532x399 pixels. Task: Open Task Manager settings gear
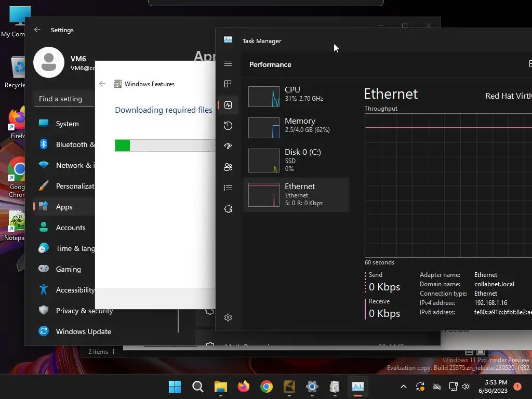pos(228,317)
